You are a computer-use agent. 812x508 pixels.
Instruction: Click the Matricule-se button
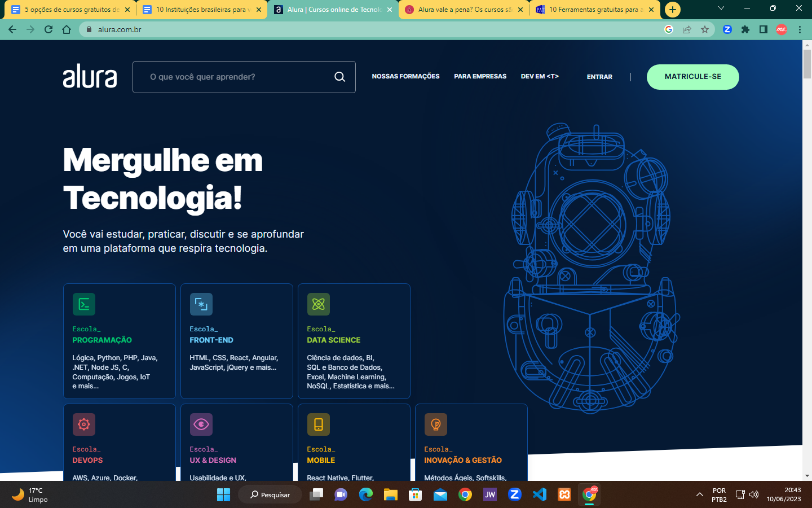coord(693,77)
